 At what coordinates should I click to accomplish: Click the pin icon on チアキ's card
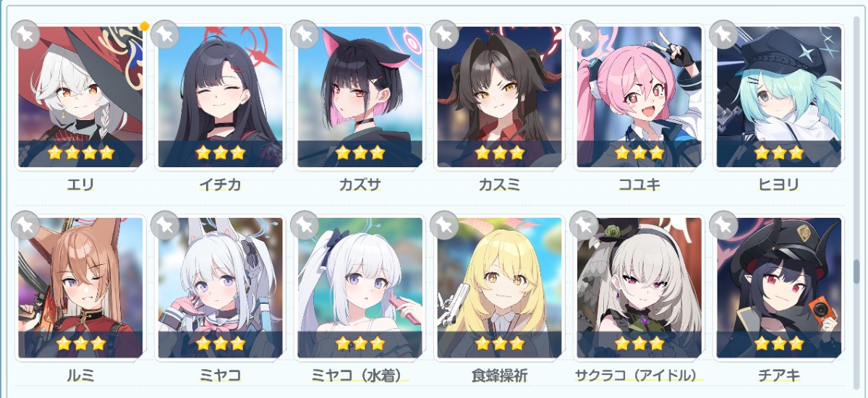(723, 225)
